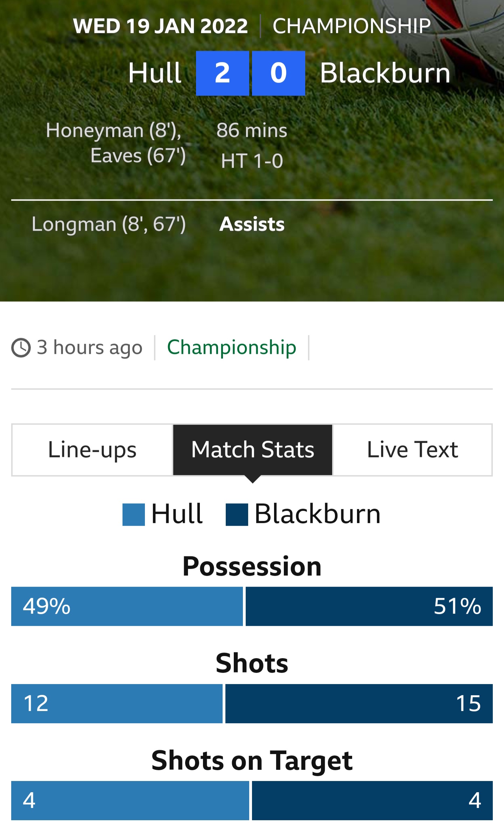Follow the green Championship link
The image size is (504, 823).
(x=231, y=347)
